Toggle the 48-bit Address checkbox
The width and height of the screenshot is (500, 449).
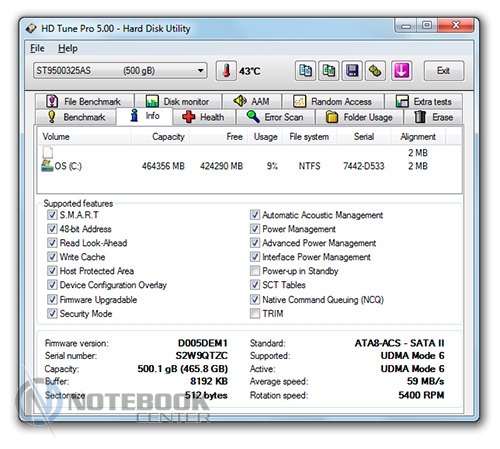52,229
